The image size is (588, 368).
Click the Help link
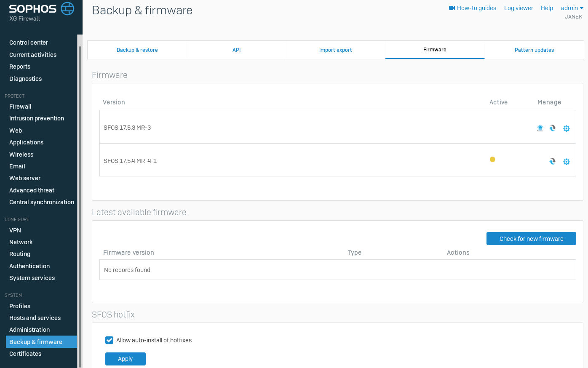[547, 8]
